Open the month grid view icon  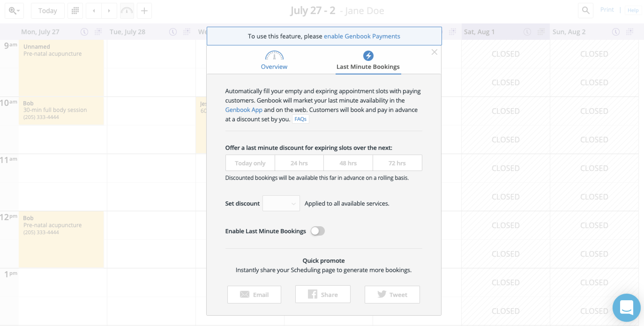coord(75,11)
